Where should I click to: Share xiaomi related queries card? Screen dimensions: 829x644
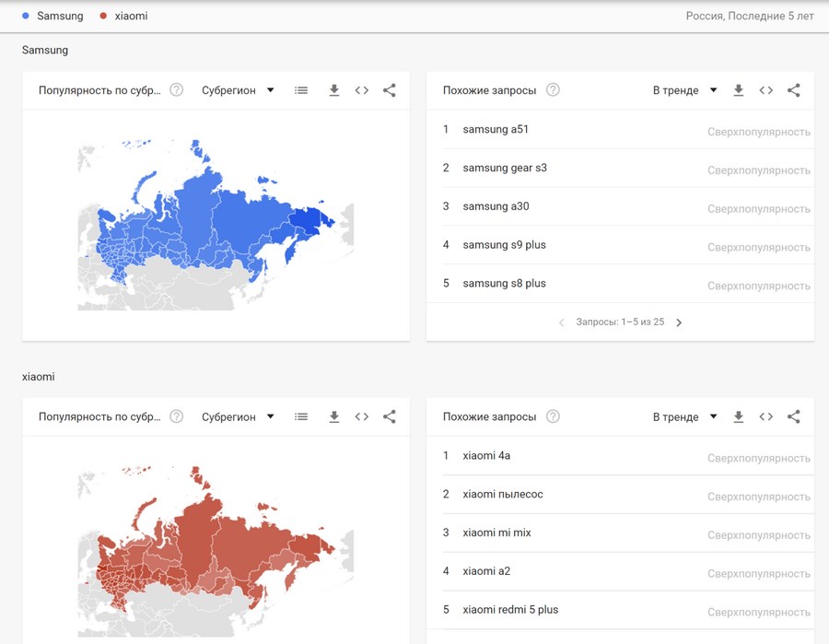click(x=794, y=416)
